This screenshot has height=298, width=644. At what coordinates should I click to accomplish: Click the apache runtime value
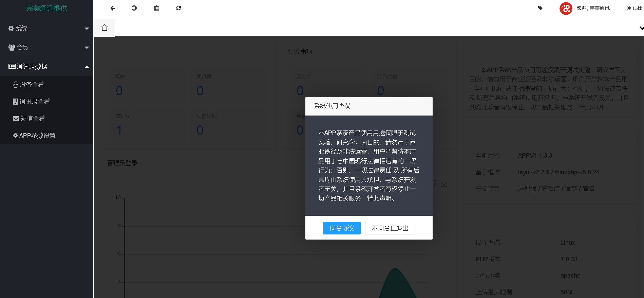click(x=570, y=276)
